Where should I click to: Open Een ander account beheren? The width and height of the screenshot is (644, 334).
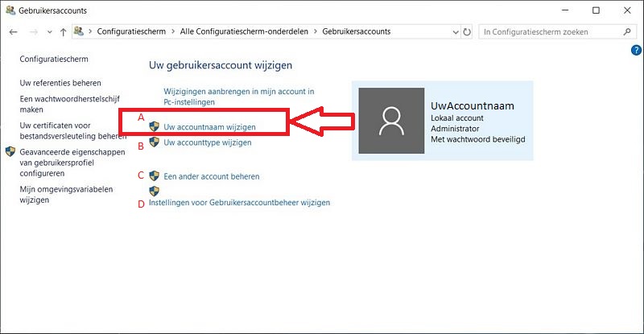coord(212,176)
